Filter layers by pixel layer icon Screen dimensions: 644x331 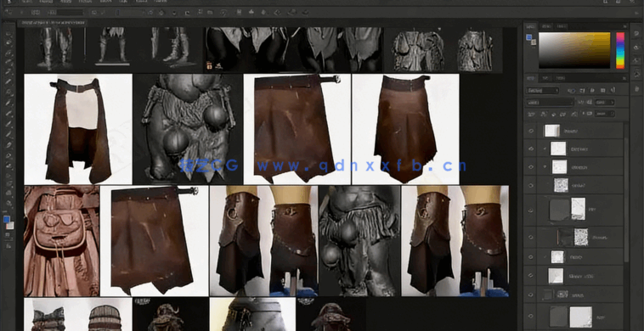point(571,91)
